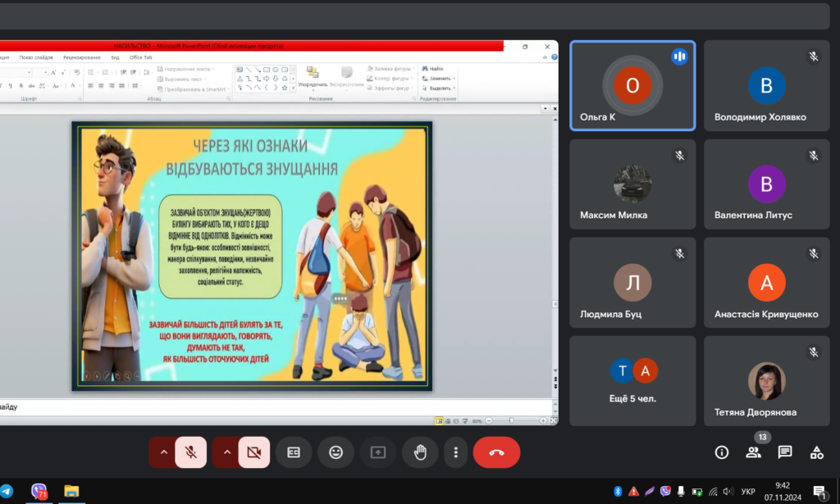Turn on the camera
This screenshot has height=504, width=840.
coord(253,452)
